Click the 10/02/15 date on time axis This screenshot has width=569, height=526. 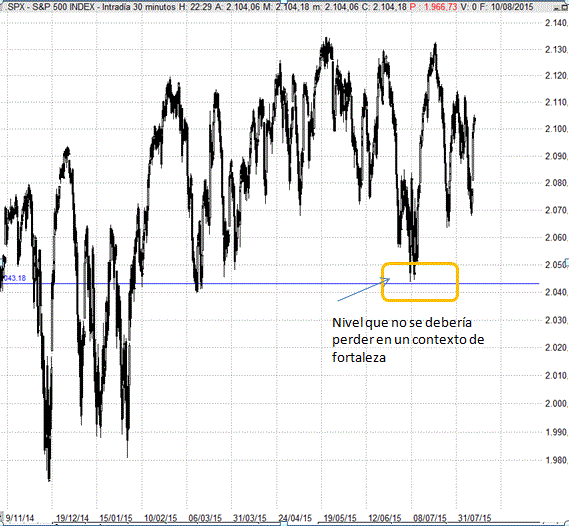click(161, 518)
